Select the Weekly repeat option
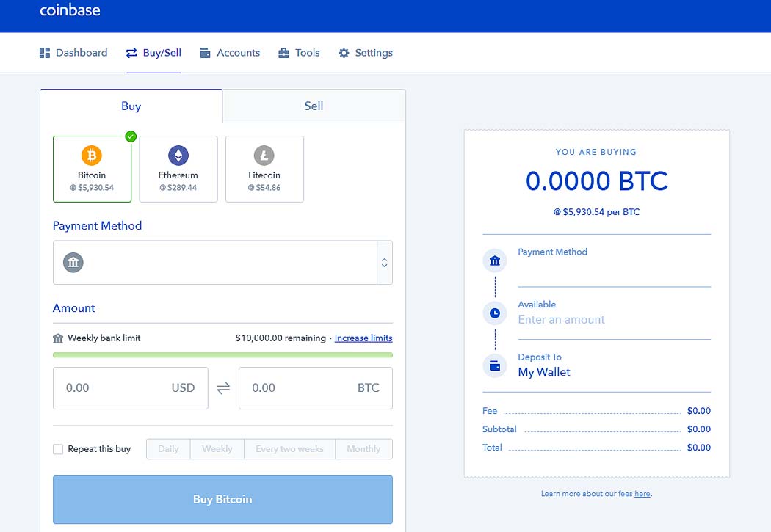This screenshot has height=532, width=771. click(217, 449)
